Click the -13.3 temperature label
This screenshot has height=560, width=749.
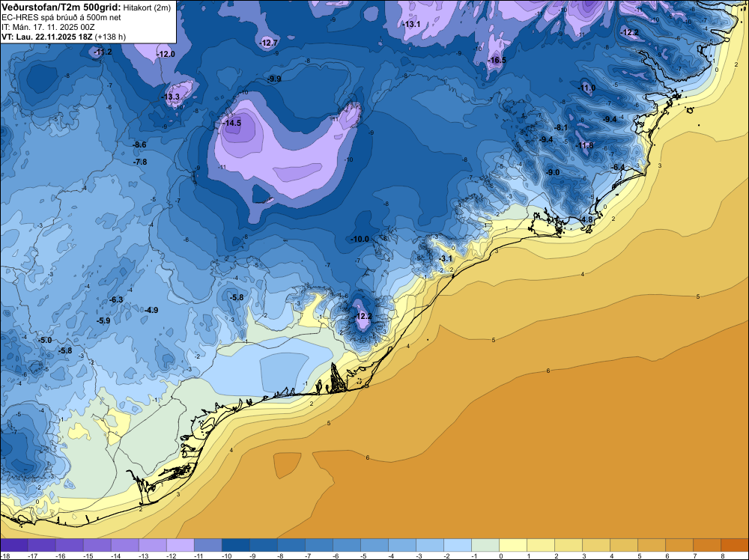(x=171, y=97)
